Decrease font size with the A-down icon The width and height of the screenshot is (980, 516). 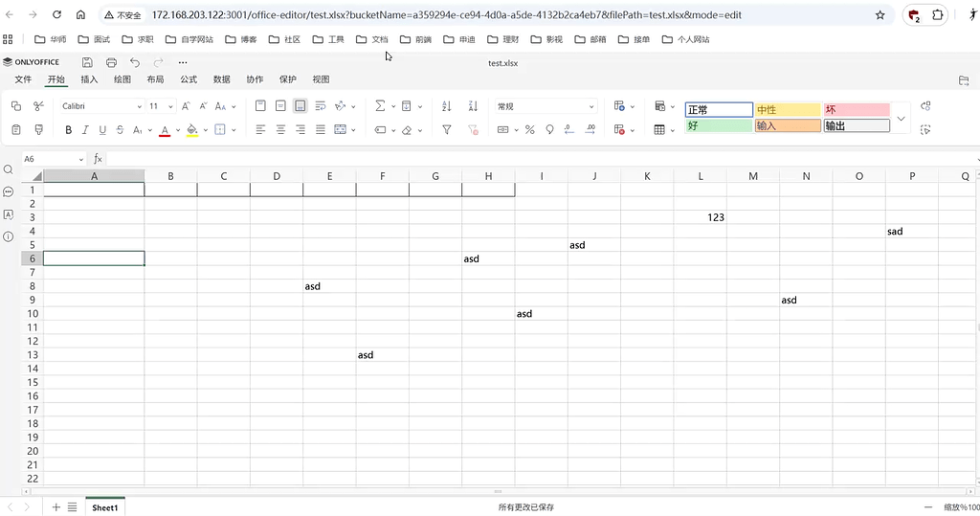[203, 106]
